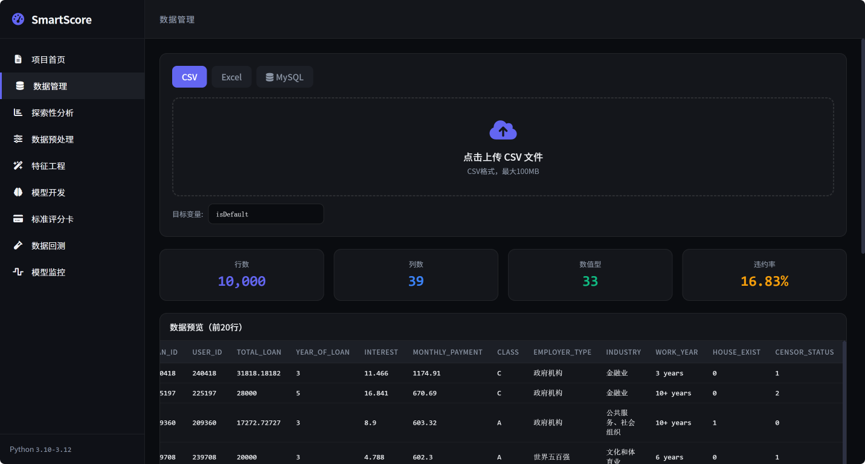Click the USER_ID column header
The height and width of the screenshot is (464, 865).
point(207,352)
